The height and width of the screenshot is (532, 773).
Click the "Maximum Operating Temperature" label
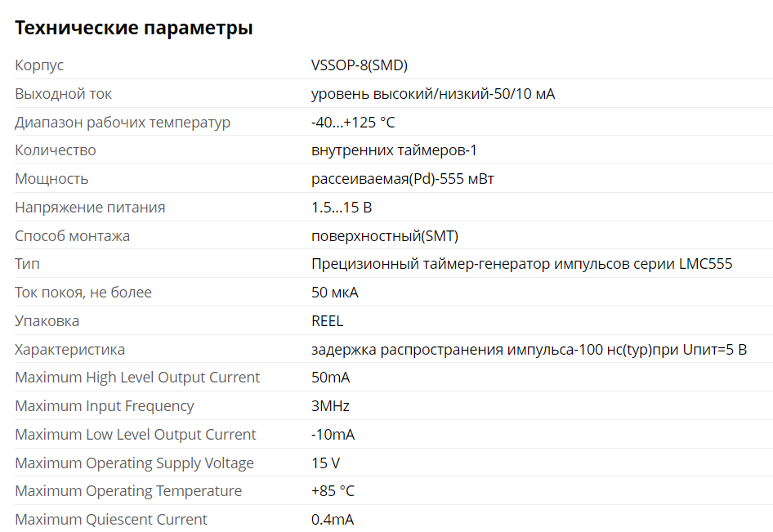(x=128, y=491)
